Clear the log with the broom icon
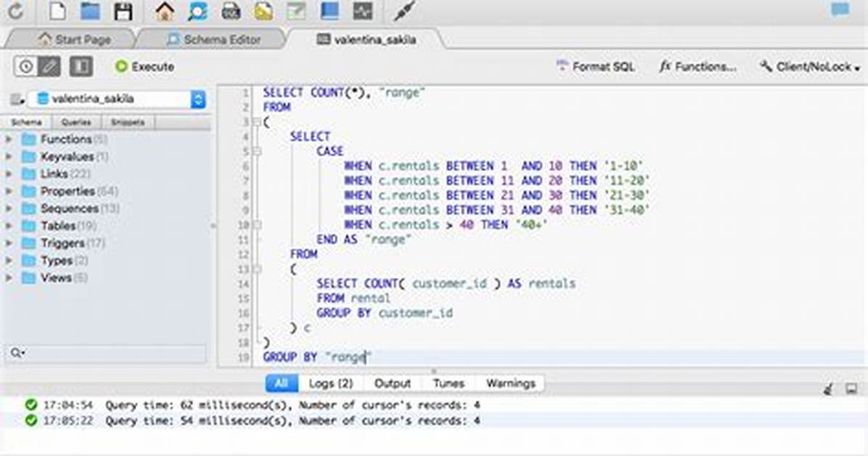Screen dimensions: 868x456 click(x=829, y=389)
